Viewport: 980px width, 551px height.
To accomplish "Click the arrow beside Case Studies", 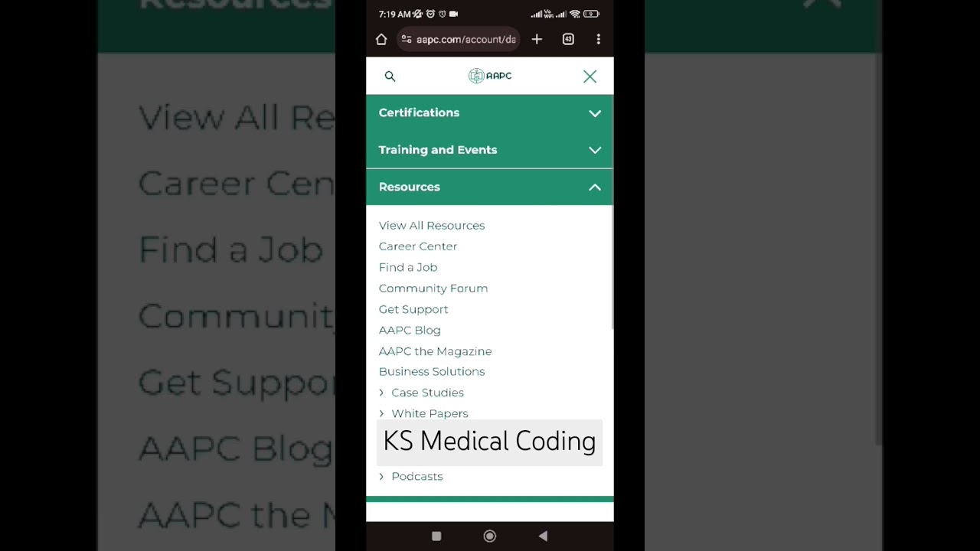I will point(381,393).
